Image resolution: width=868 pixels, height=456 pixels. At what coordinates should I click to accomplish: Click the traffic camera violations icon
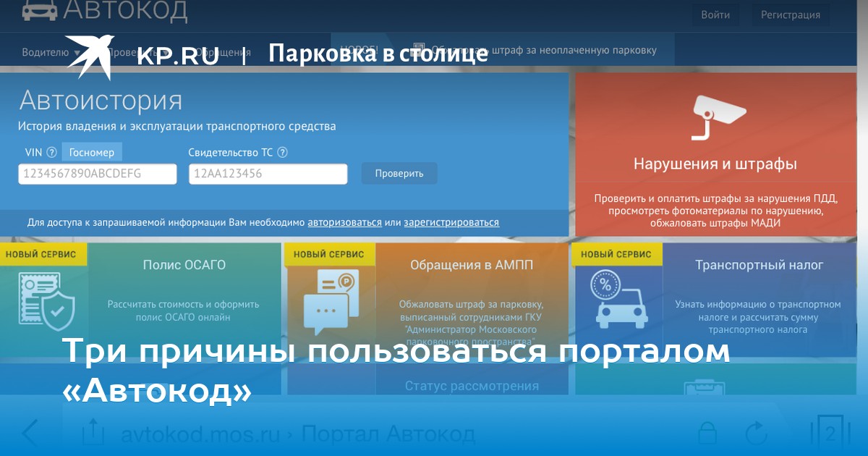[x=718, y=117]
